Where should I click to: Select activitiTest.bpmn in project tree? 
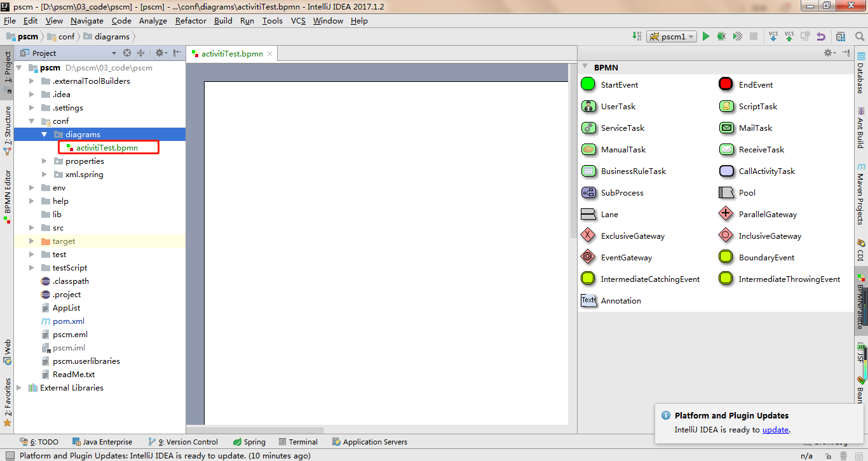coord(107,147)
